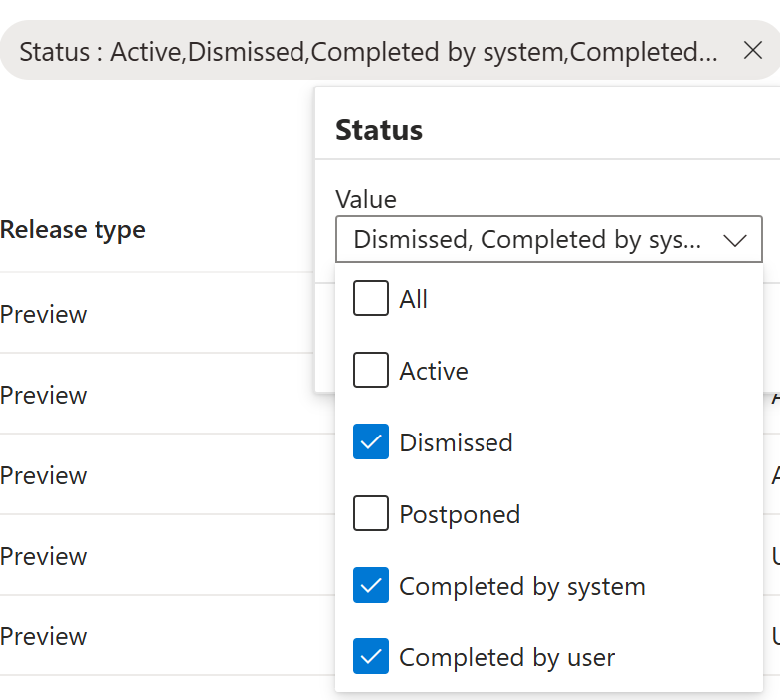Uncheck Completed by system checkbox
This screenshot has width=780, height=700.
[371, 586]
